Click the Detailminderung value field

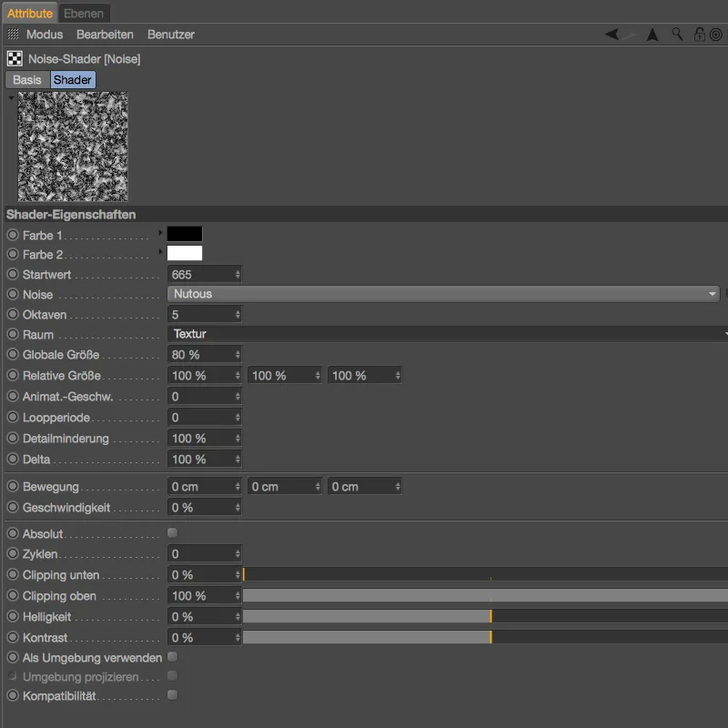click(x=204, y=439)
